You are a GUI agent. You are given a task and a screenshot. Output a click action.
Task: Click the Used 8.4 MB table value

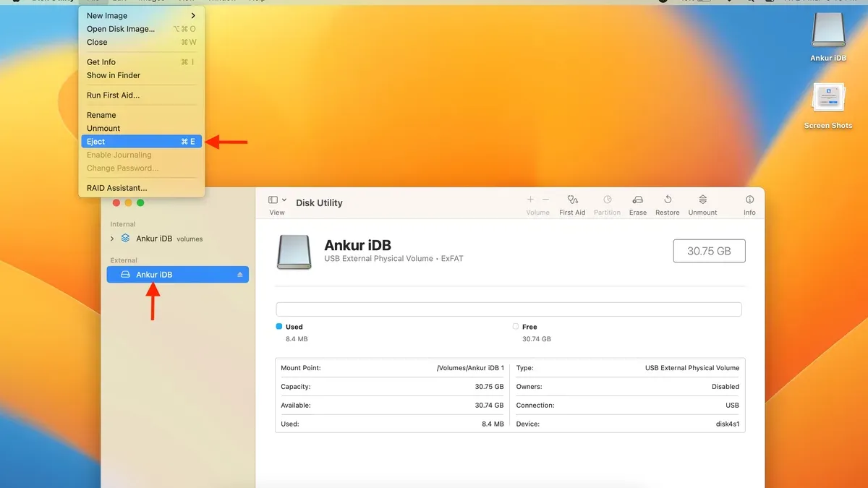[x=493, y=424]
